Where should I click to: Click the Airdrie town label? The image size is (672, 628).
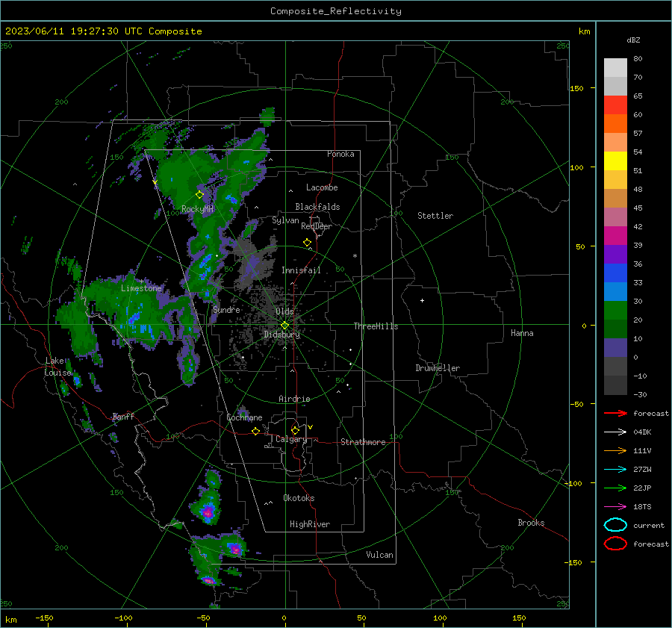[x=294, y=399]
